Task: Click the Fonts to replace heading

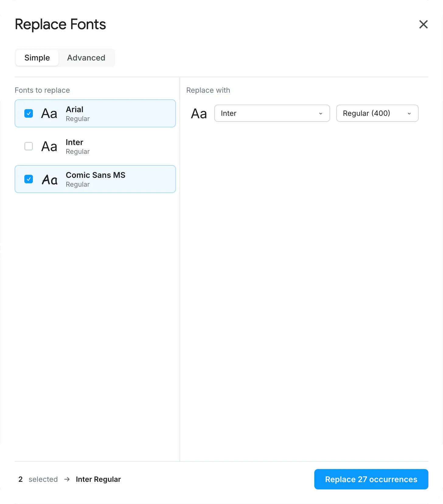Action: (x=42, y=90)
